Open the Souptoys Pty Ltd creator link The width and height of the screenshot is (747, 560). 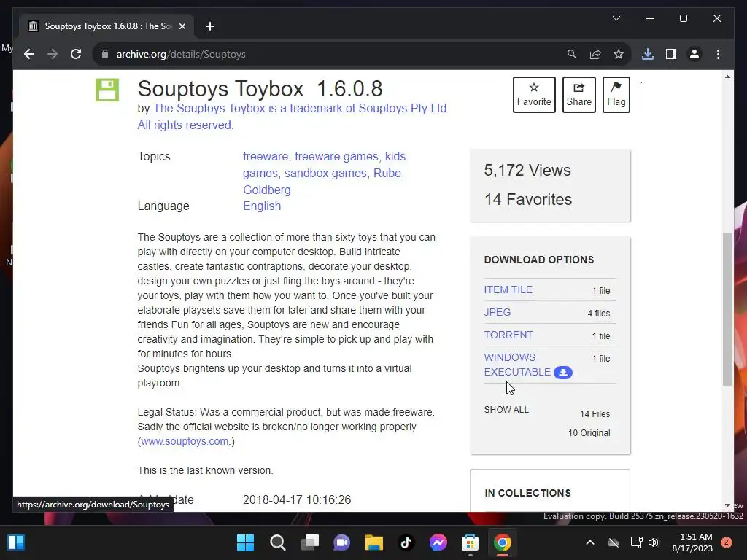pos(293,116)
